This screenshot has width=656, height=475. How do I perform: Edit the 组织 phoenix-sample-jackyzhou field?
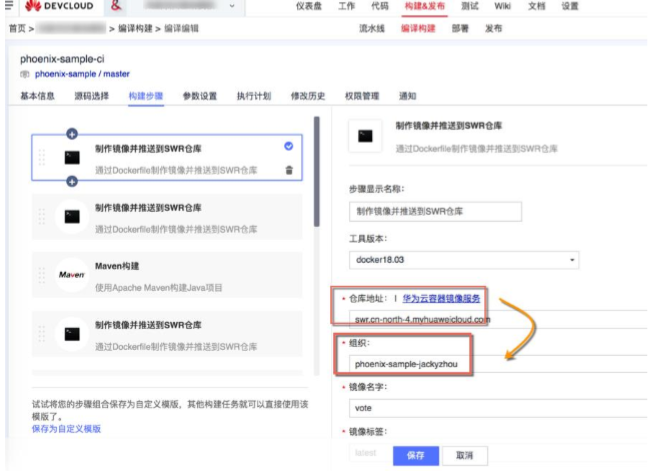tap(498, 364)
